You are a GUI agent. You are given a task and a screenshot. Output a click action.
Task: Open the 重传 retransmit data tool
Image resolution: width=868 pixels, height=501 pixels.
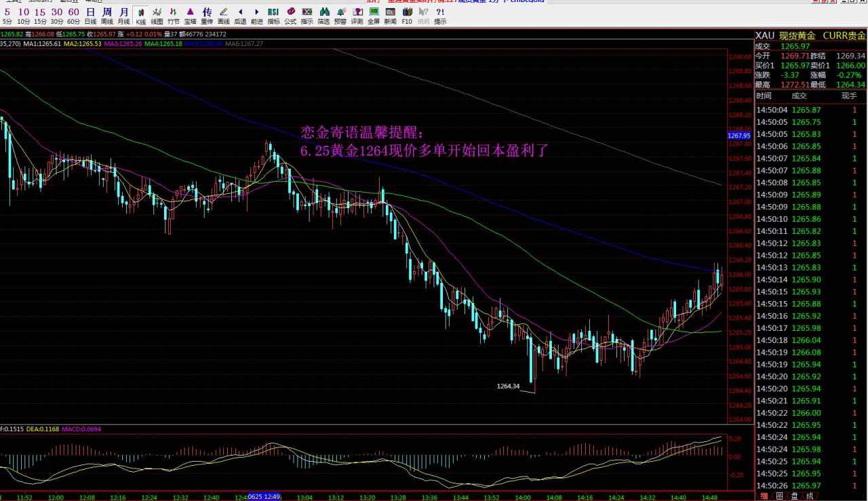tap(207, 16)
